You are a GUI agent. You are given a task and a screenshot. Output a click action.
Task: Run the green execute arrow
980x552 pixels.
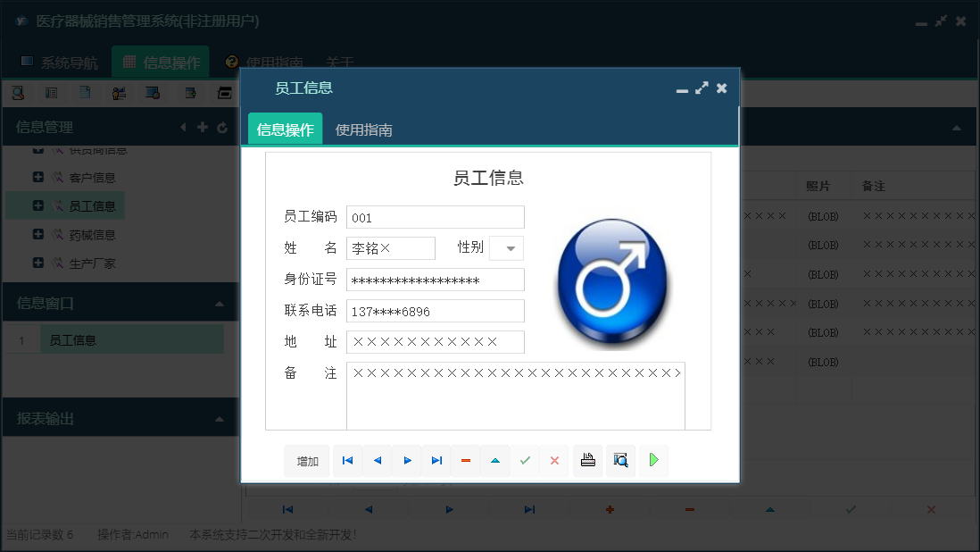click(x=653, y=460)
